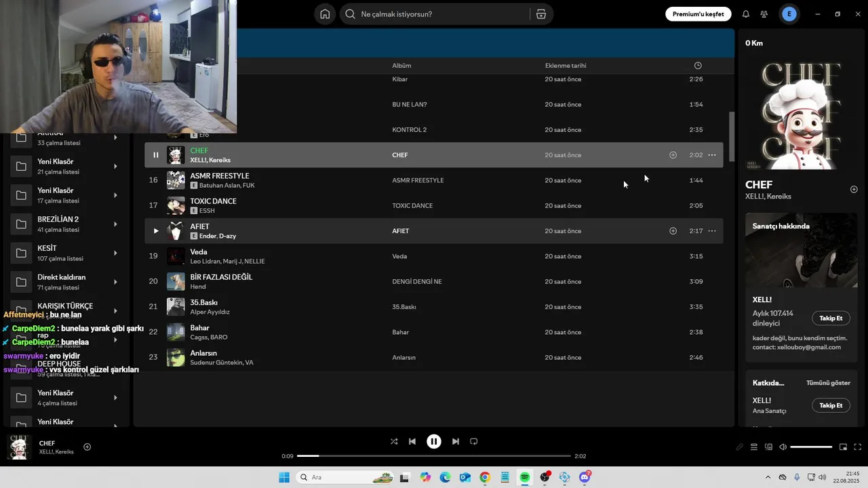This screenshot has height=488, width=868.
Task: Expand Yeni Klasör with 17 playlists
Action: click(115, 196)
